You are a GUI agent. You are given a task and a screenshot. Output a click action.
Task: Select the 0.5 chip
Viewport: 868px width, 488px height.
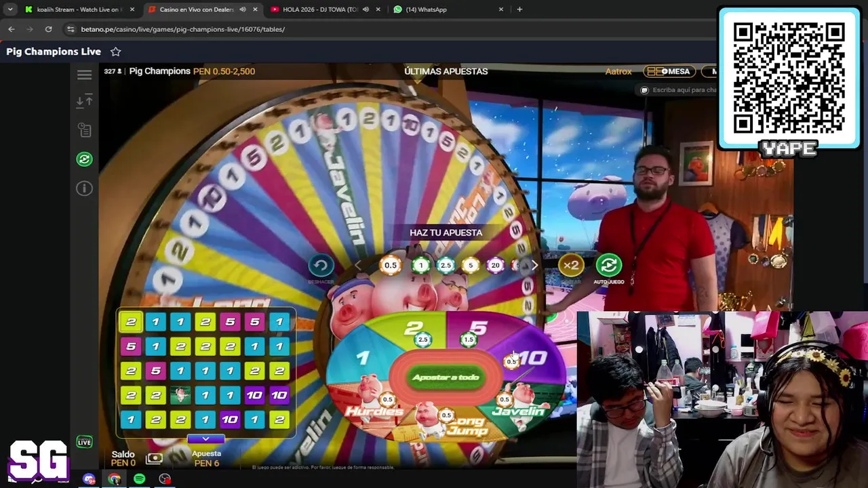pos(391,266)
